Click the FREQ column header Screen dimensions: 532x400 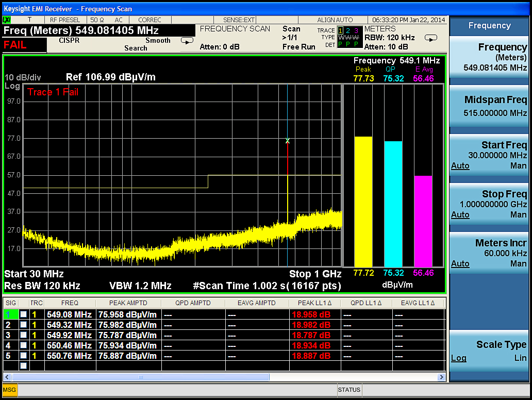70,303
